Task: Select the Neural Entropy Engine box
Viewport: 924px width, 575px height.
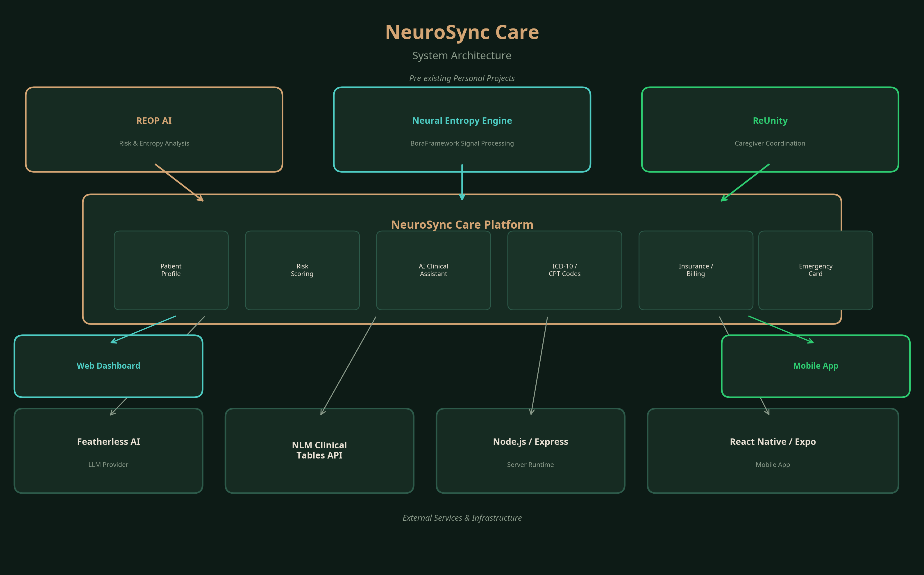Action: (462, 129)
